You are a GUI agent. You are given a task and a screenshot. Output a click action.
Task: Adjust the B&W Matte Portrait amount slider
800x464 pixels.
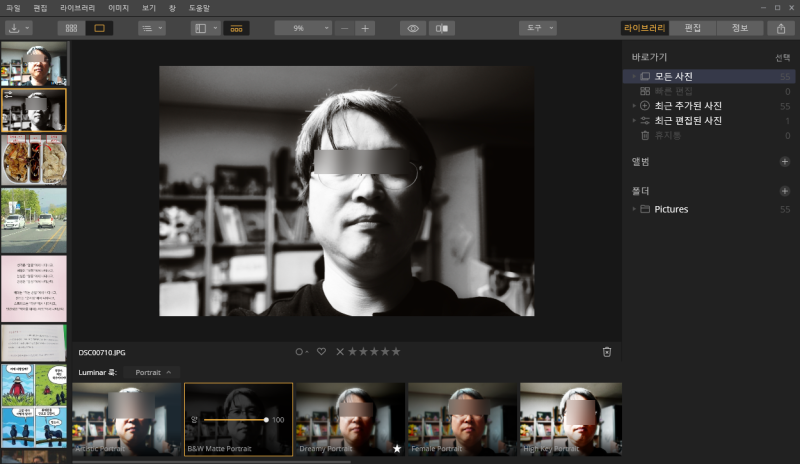(235, 420)
